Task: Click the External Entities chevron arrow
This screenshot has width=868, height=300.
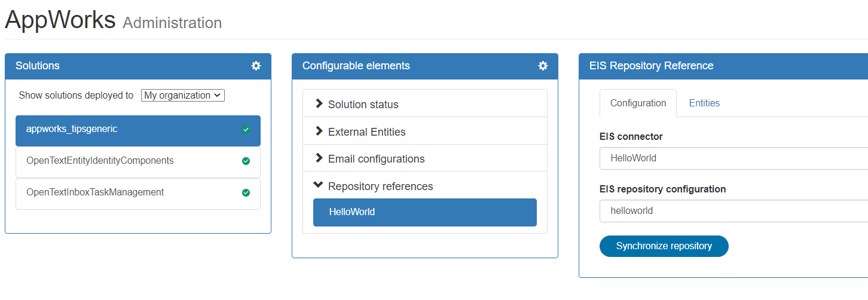Action: coord(319,131)
